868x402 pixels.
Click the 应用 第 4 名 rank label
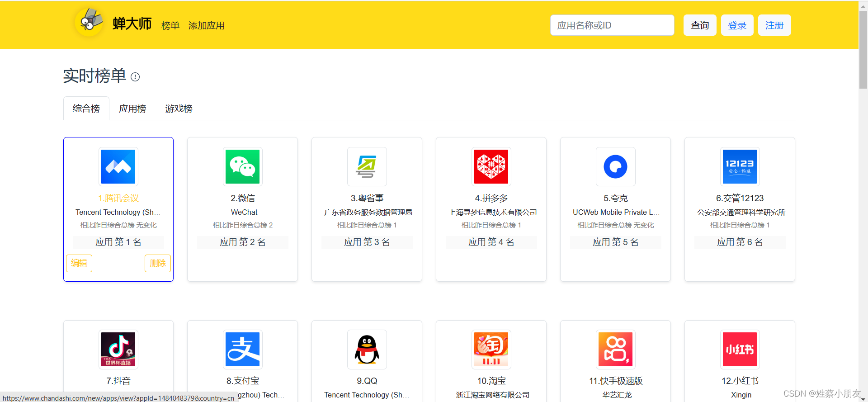(x=491, y=242)
